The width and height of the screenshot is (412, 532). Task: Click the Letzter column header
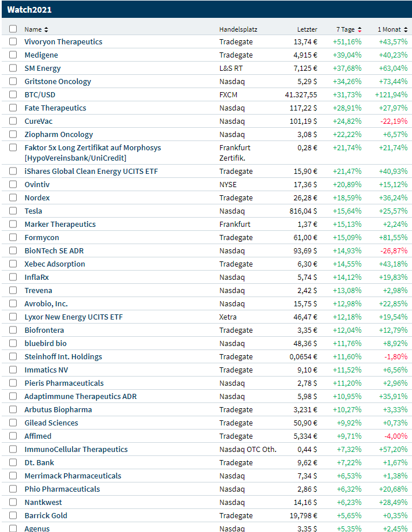click(x=307, y=29)
